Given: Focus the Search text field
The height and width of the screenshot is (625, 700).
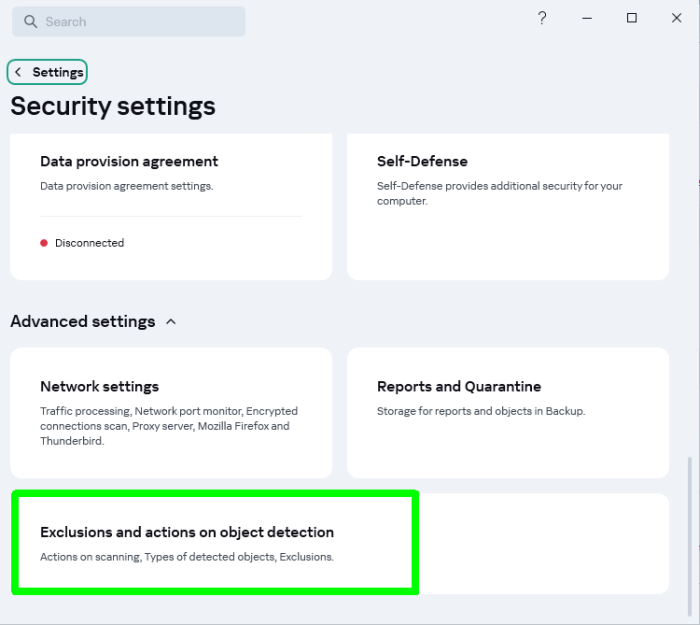Looking at the screenshot, I should [140, 22].
